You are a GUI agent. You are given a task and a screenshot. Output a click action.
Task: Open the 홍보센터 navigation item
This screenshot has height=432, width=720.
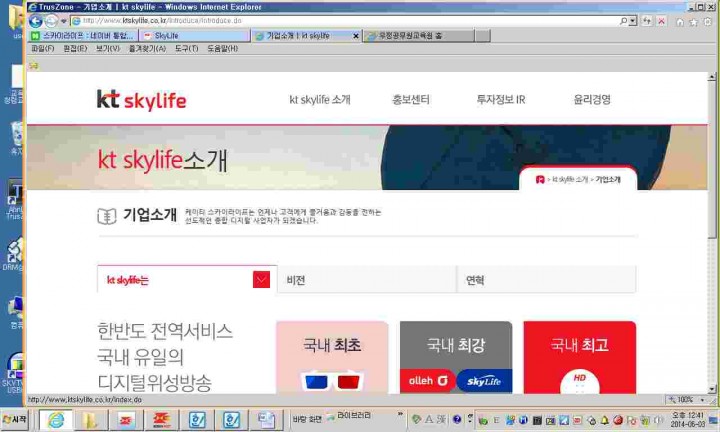click(x=411, y=100)
